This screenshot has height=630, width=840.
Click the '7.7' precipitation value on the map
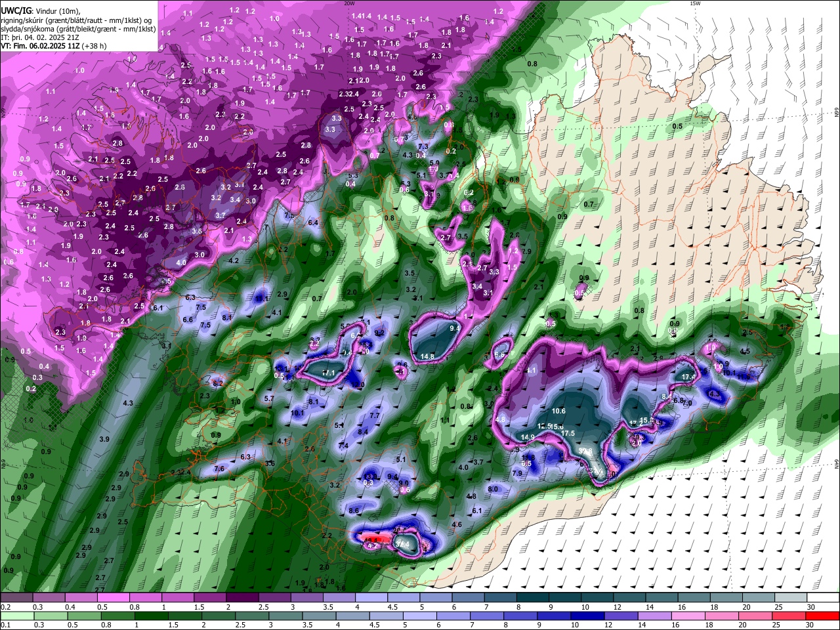(375, 415)
